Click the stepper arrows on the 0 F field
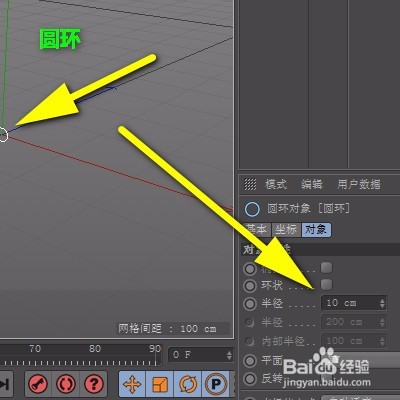The height and width of the screenshot is (400, 400). coord(229,355)
